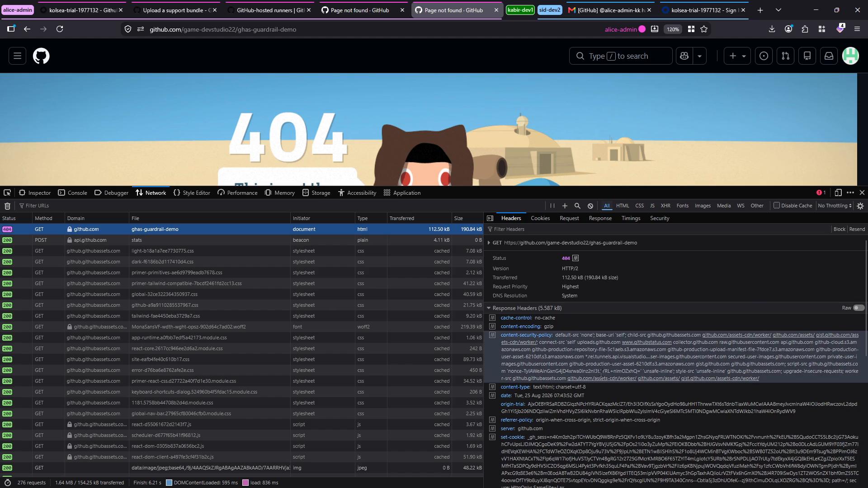Image resolution: width=868 pixels, height=488 pixels.
Task: Toggle the Raw response headers switch
Action: click(859, 308)
